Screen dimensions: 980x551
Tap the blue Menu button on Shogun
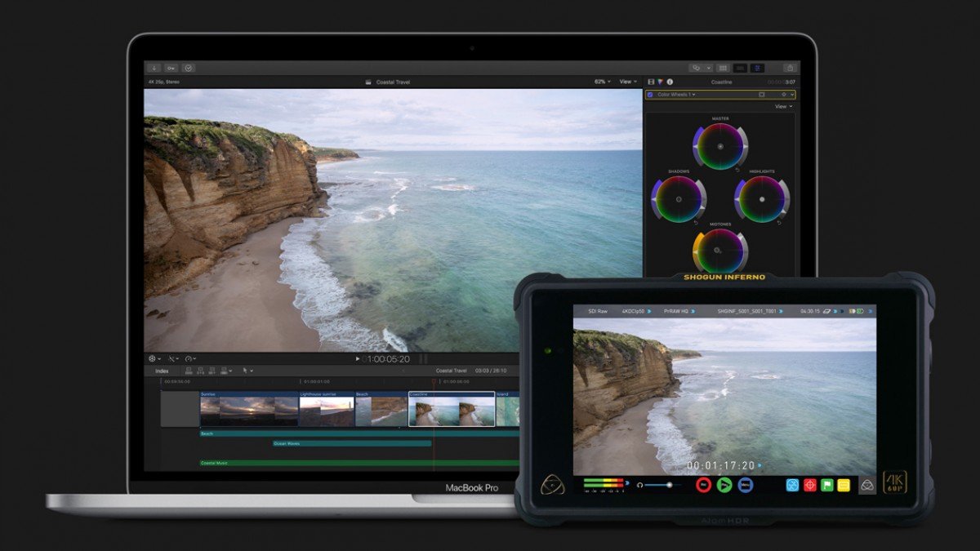point(745,485)
